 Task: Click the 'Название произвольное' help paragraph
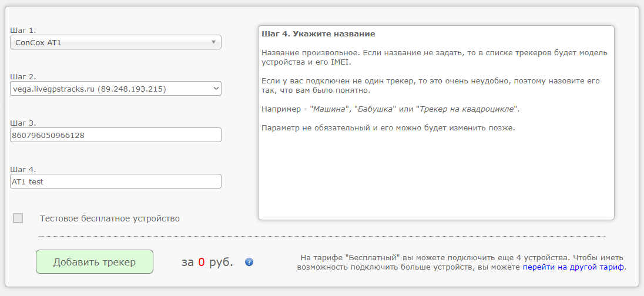pos(434,57)
